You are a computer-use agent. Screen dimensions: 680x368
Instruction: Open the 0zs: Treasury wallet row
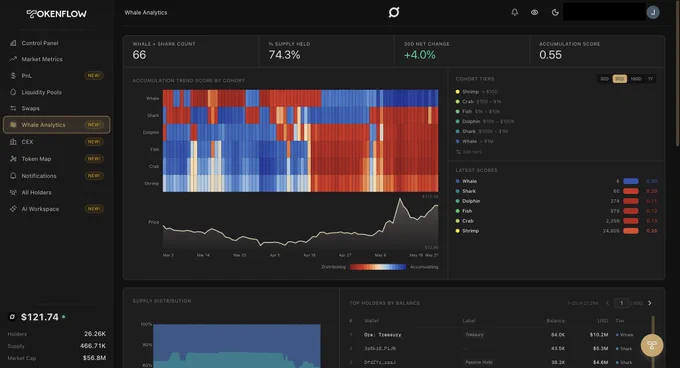492,335
